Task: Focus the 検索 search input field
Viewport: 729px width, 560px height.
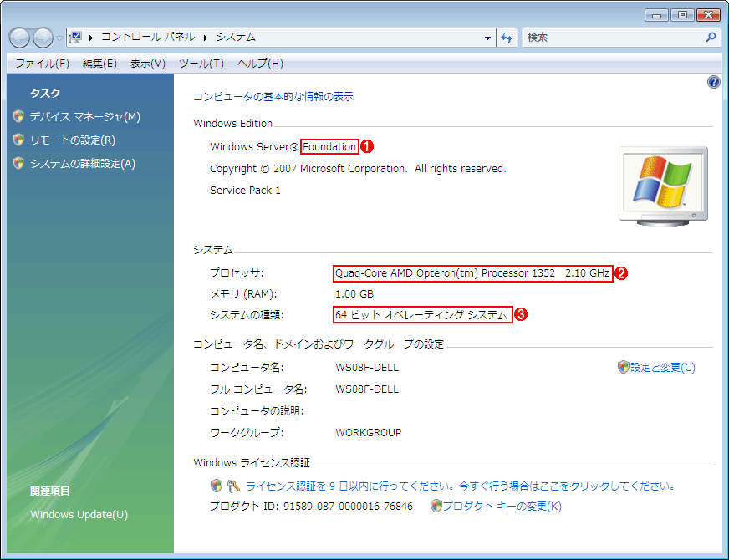Action: point(613,37)
